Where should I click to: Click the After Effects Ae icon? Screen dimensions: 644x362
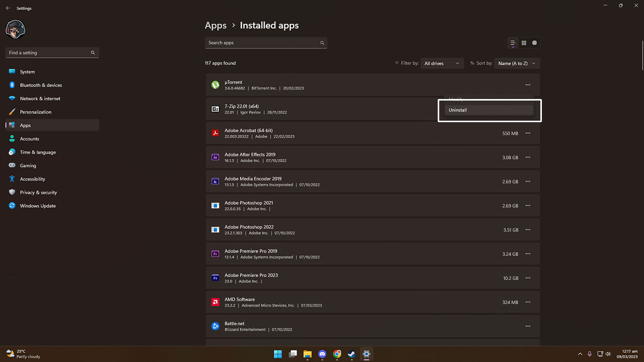tap(215, 157)
